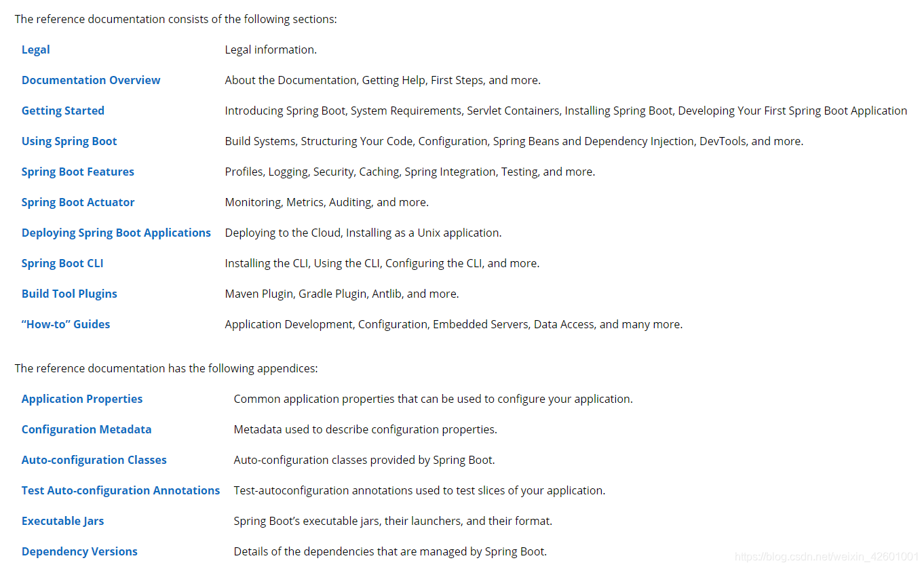Open Deploying Spring Boot Applications link
Screen dimensions: 924x569
tap(116, 233)
